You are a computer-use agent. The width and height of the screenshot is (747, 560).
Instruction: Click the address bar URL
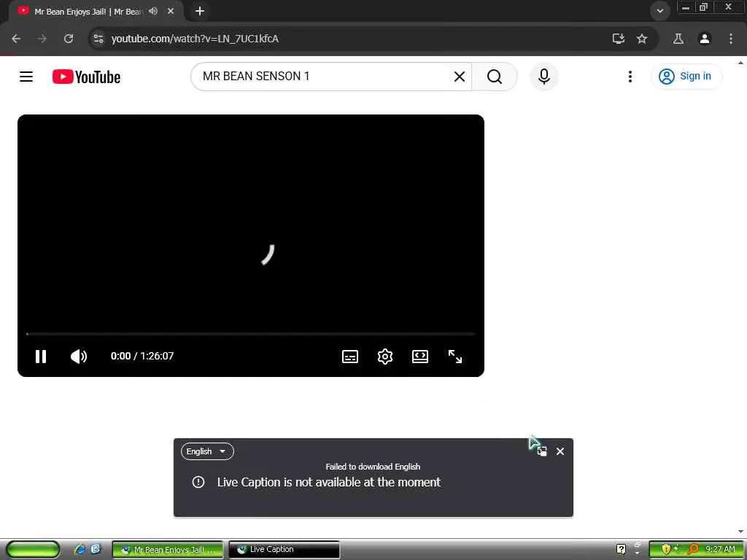point(195,39)
